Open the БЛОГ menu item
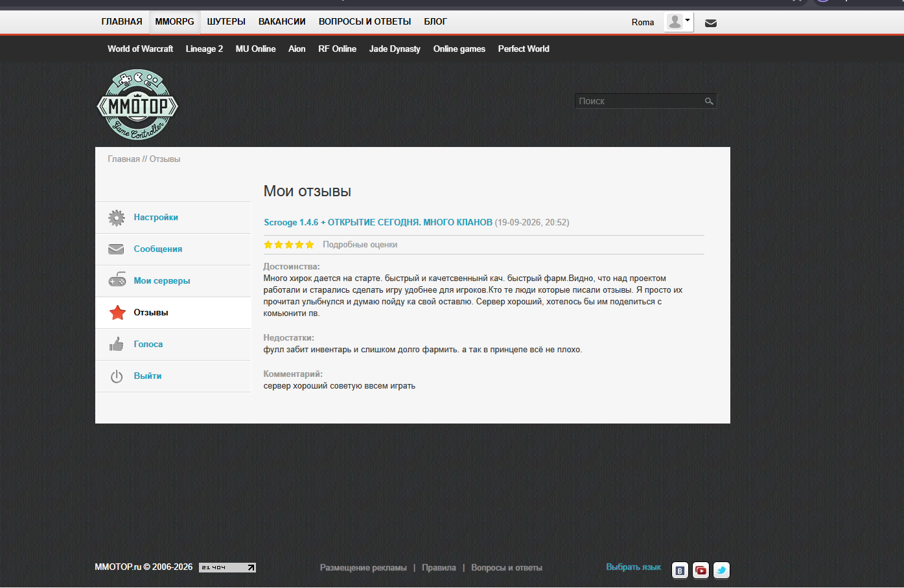The width and height of the screenshot is (904, 588). coord(435,22)
